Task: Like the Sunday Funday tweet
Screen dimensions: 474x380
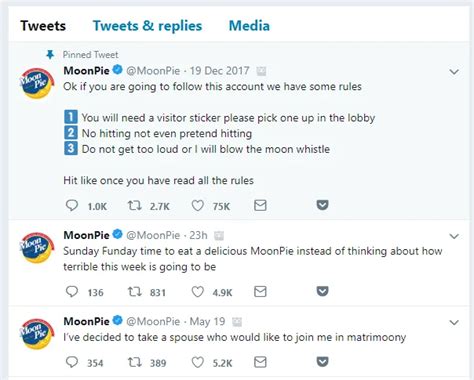Action: tap(197, 292)
